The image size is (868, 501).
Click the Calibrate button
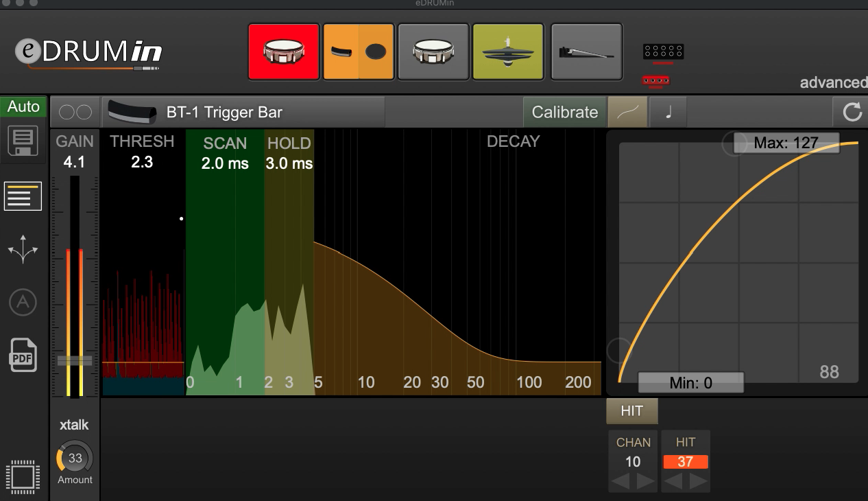point(564,112)
